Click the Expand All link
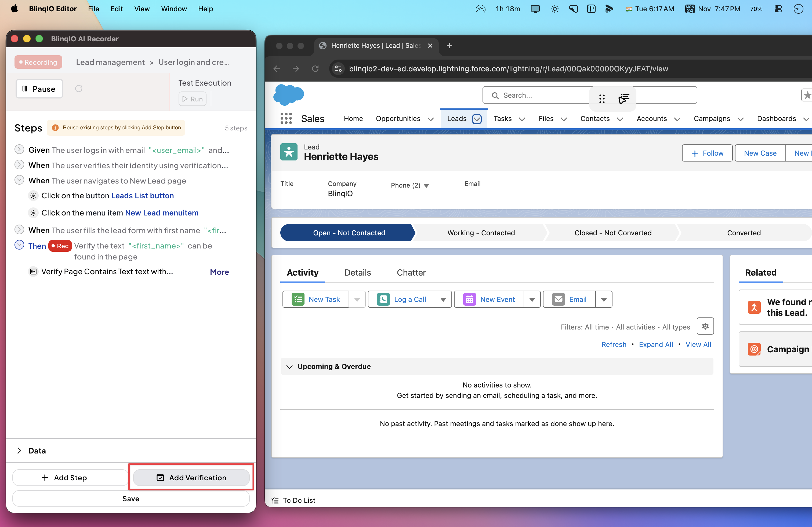This screenshot has height=527, width=812. pyautogui.click(x=655, y=344)
